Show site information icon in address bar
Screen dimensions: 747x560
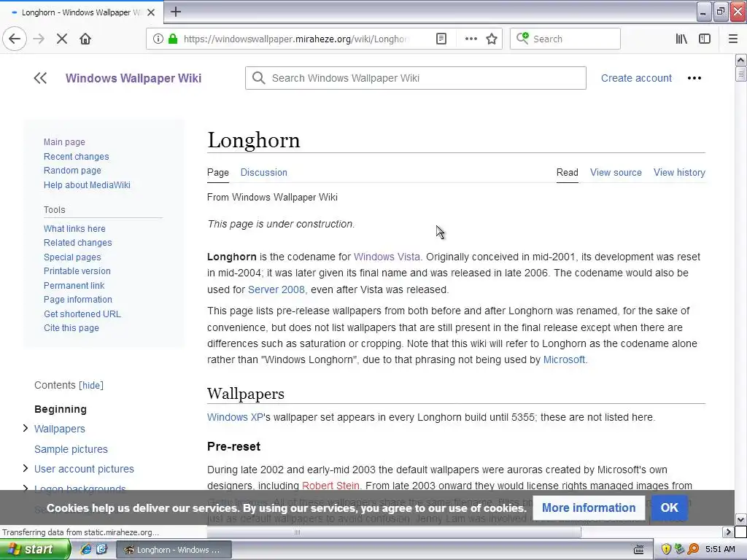[158, 39]
